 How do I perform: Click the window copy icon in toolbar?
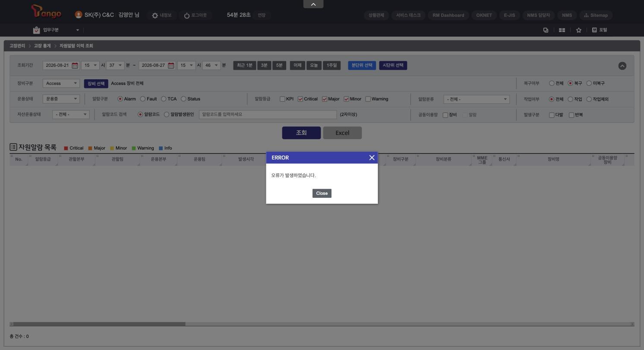click(x=546, y=30)
